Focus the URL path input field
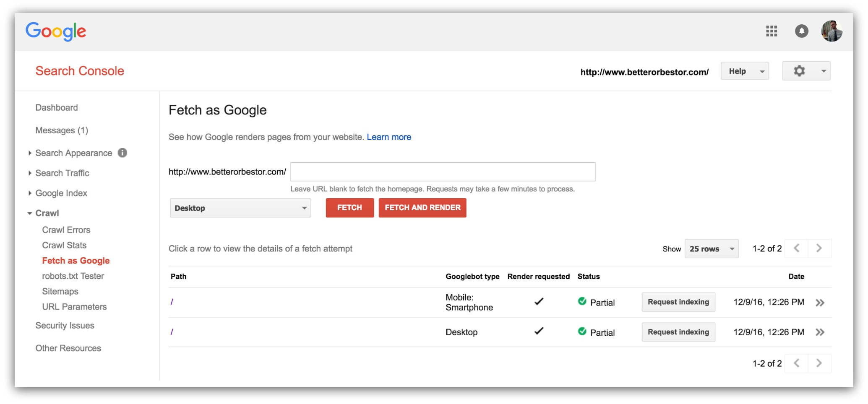 click(x=443, y=172)
